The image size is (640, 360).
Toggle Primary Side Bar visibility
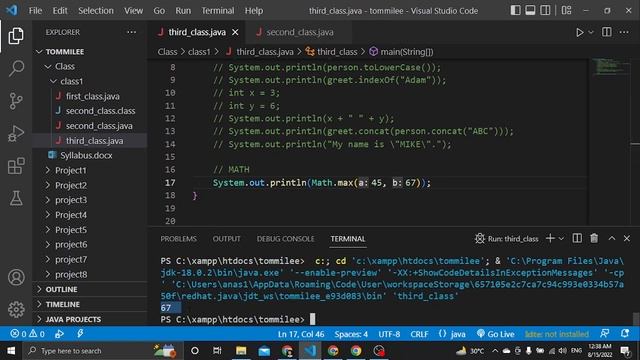click(516, 11)
